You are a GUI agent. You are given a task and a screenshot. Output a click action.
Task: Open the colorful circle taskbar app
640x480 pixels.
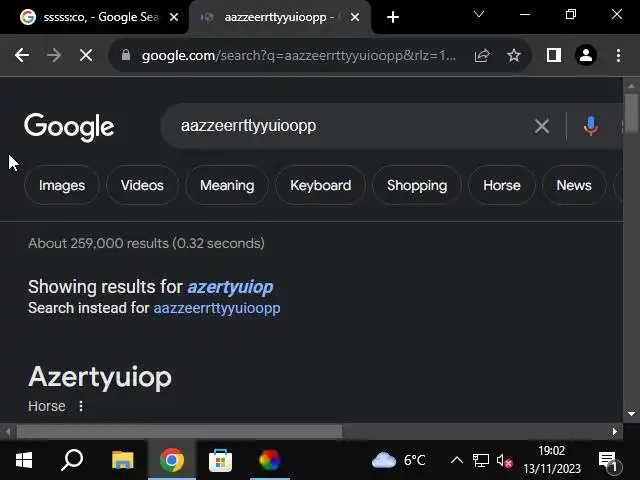[269, 460]
